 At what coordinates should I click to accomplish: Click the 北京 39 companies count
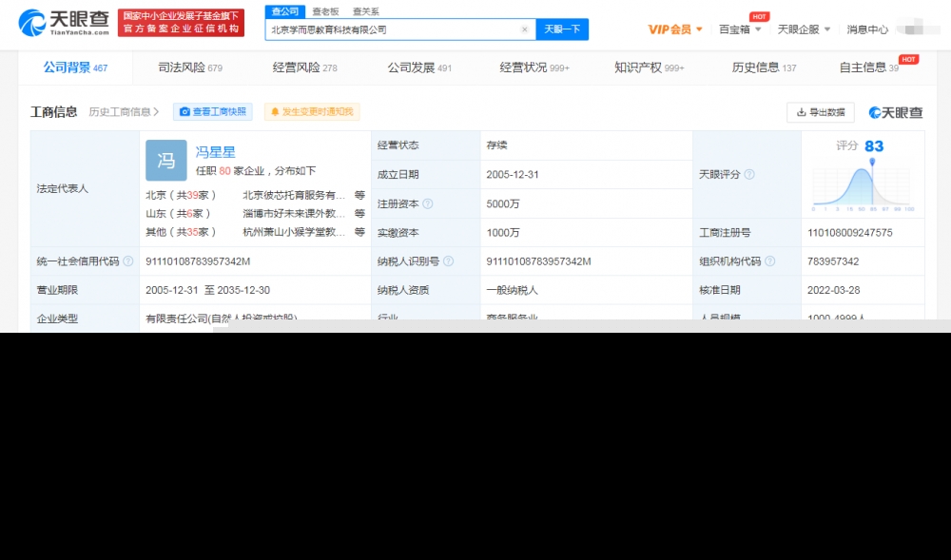coord(193,195)
